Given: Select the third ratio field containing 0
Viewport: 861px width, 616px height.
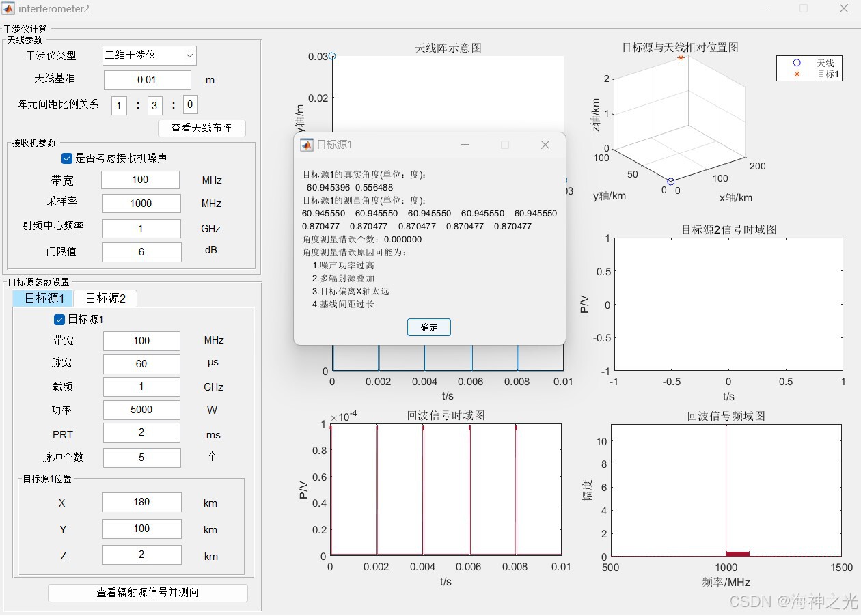Looking at the screenshot, I should pos(190,104).
